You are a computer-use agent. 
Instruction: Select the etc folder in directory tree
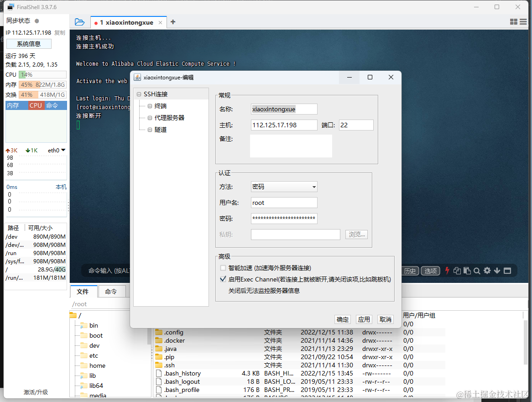point(94,355)
